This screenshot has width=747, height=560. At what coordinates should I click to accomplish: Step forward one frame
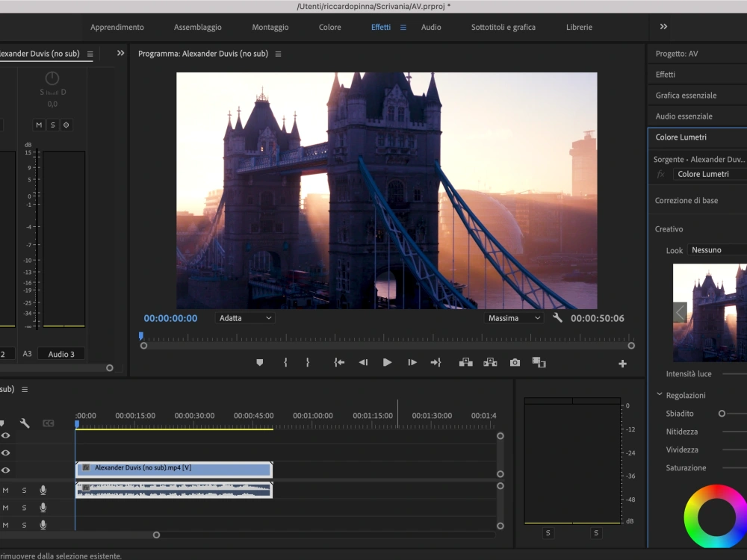412,363
